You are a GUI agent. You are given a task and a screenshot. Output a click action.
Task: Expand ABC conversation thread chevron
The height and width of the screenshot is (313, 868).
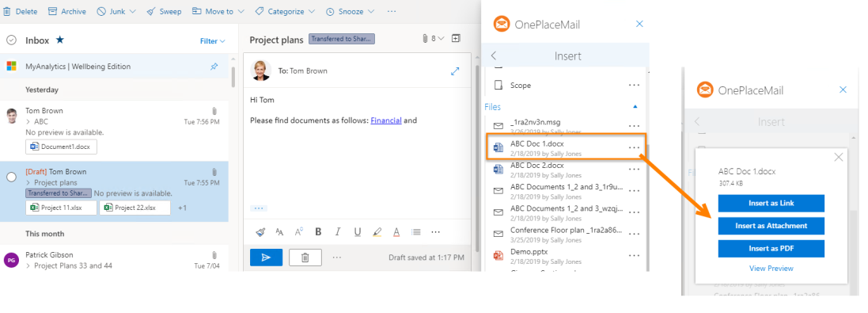(x=28, y=121)
